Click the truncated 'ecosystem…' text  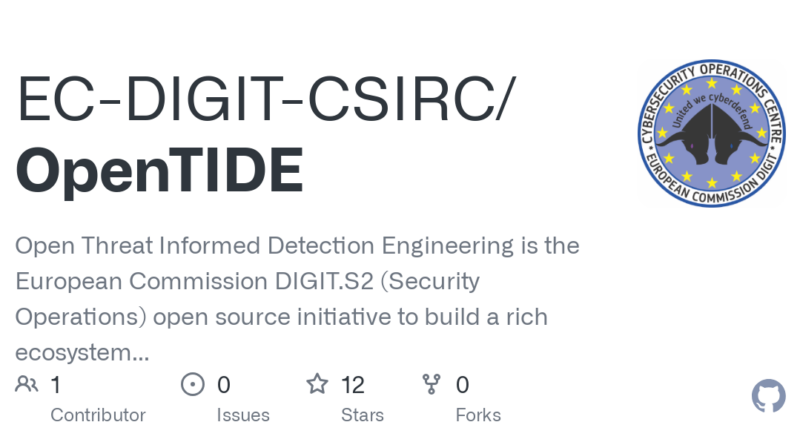pos(82,353)
